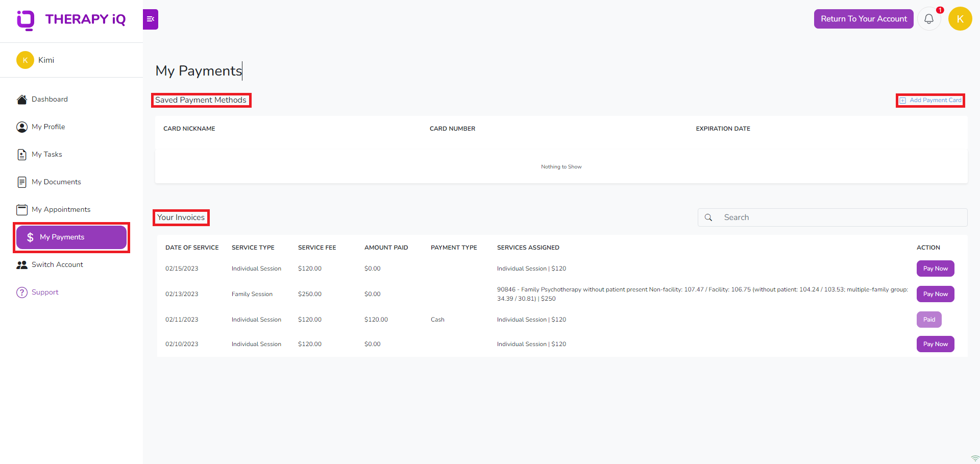This screenshot has height=464, width=980.
Task: Click Return To Your Account
Action: coord(864,18)
